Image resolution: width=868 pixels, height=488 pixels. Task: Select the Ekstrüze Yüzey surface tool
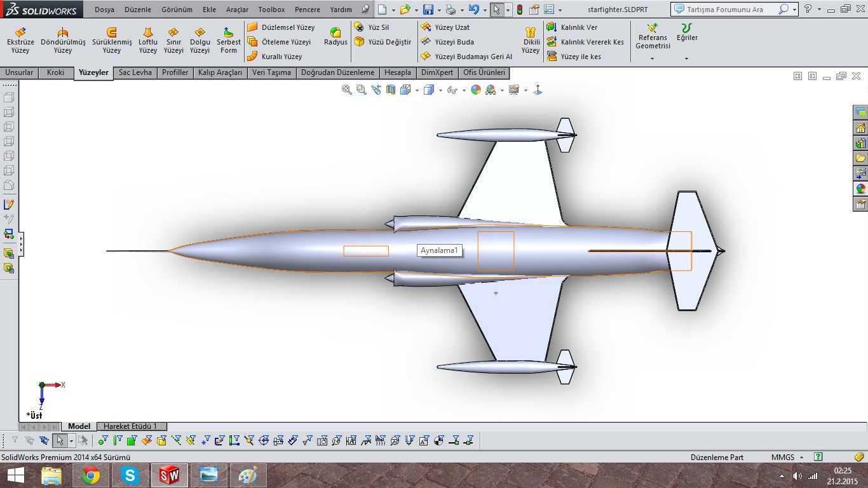[x=20, y=41]
